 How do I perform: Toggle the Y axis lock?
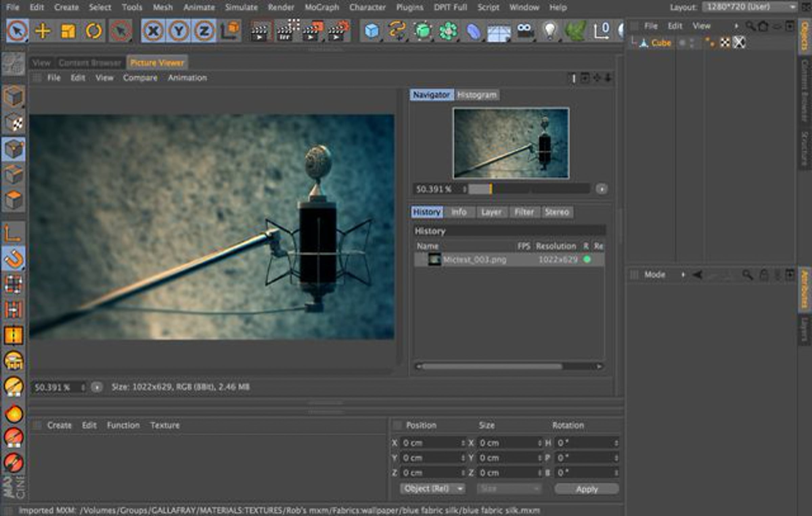(x=179, y=31)
